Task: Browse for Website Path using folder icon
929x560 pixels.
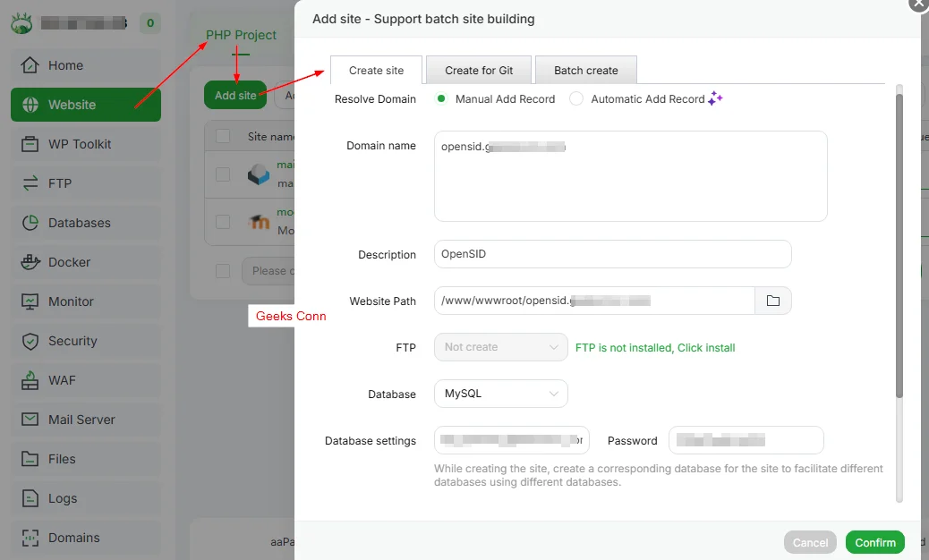Action: [773, 301]
